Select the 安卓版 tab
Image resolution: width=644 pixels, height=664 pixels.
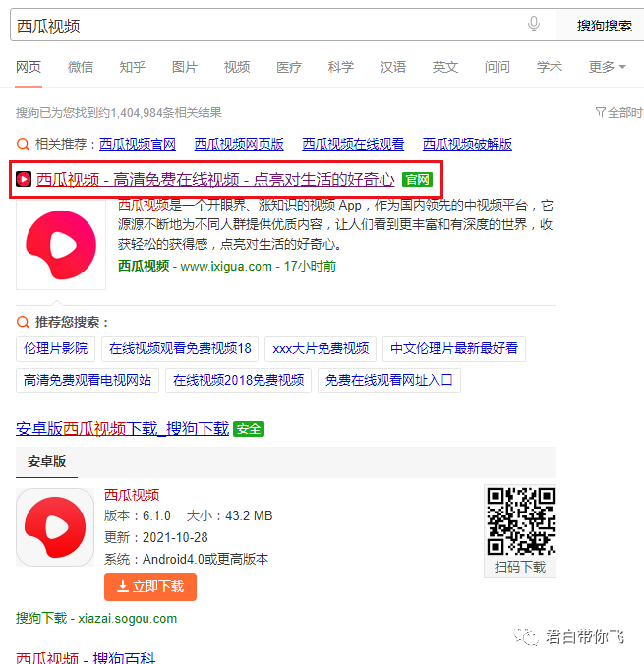click(x=46, y=461)
